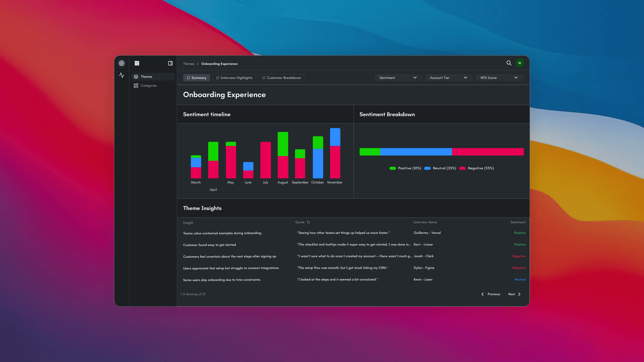Toggle the sidebar collapse panel icon
The width and height of the screenshot is (644, 362).
(x=170, y=63)
